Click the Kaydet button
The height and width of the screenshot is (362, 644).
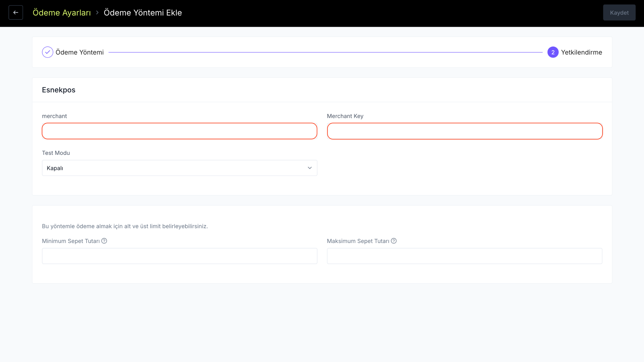point(619,13)
